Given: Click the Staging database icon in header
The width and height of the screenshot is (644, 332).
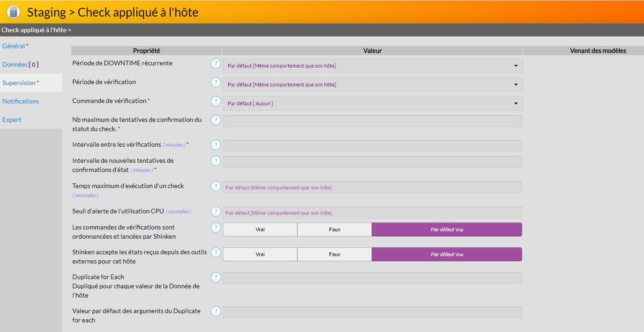Looking at the screenshot, I should [13, 12].
